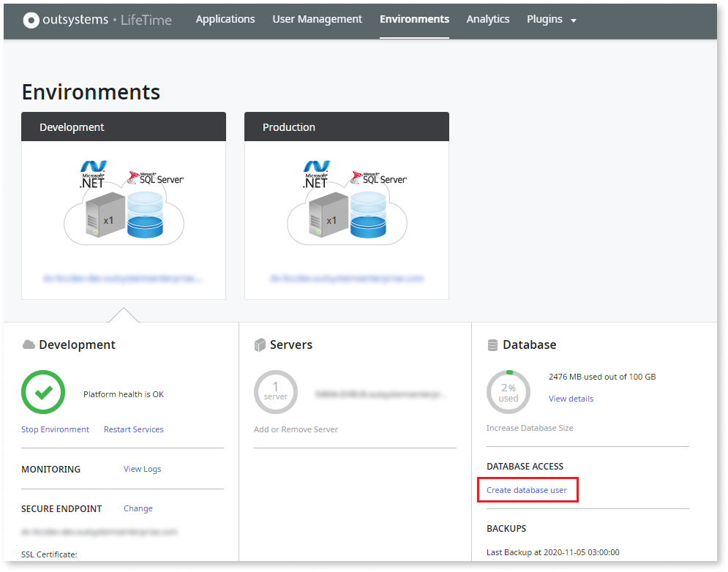Open View Logs for monitoring
Image resolution: width=728 pixels, height=572 pixels.
pos(142,469)
